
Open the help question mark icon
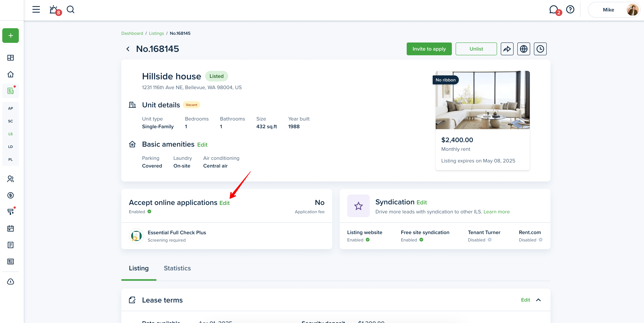pos(570,10)
